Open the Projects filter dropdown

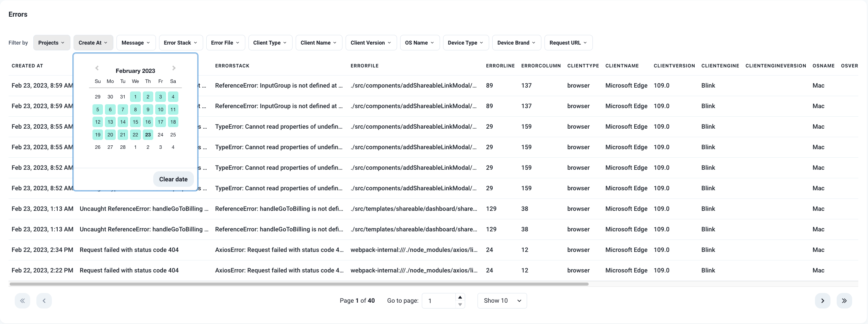[x=51, y=43]
